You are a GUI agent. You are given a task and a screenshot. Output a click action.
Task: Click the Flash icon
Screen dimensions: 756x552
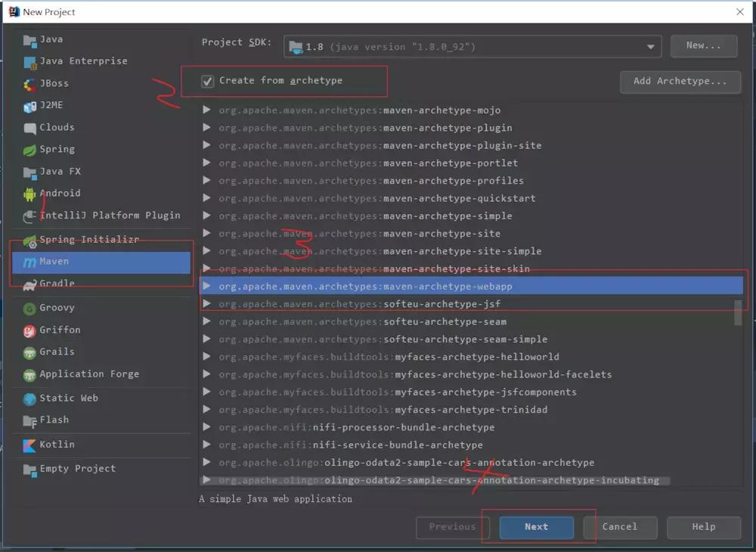click(30, 421)
